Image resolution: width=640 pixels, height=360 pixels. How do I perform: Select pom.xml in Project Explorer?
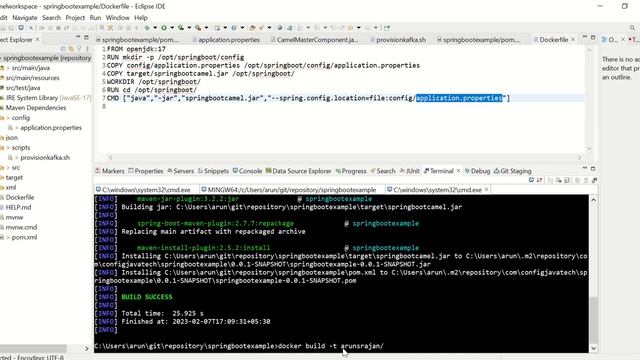(24, 237)
